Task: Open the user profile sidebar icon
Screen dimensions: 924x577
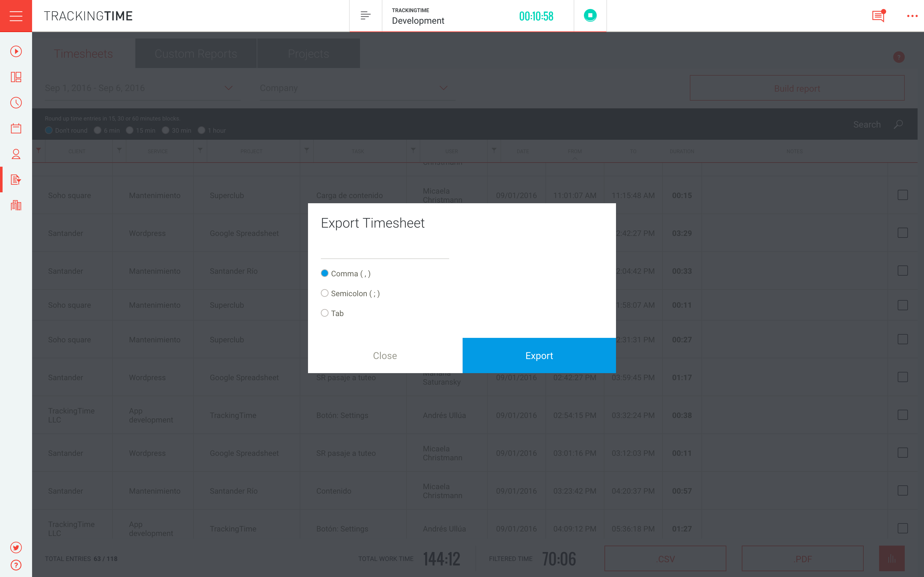Action: 16,154
